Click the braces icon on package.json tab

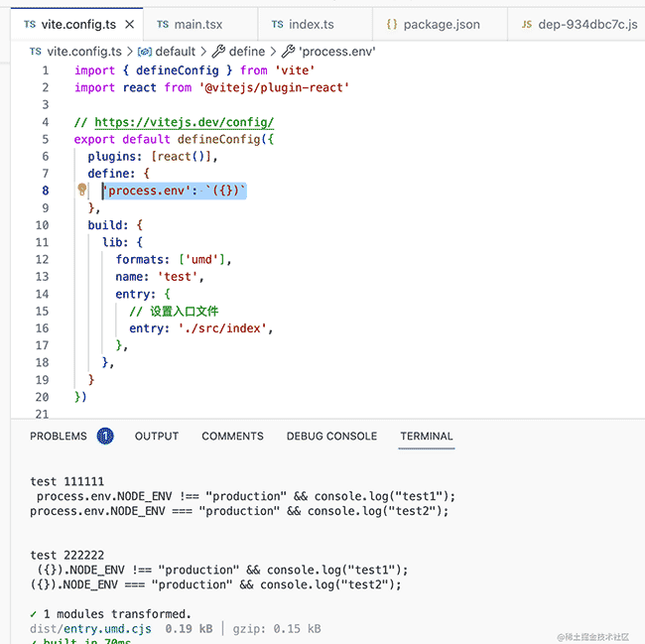click(x=391, y=24)
